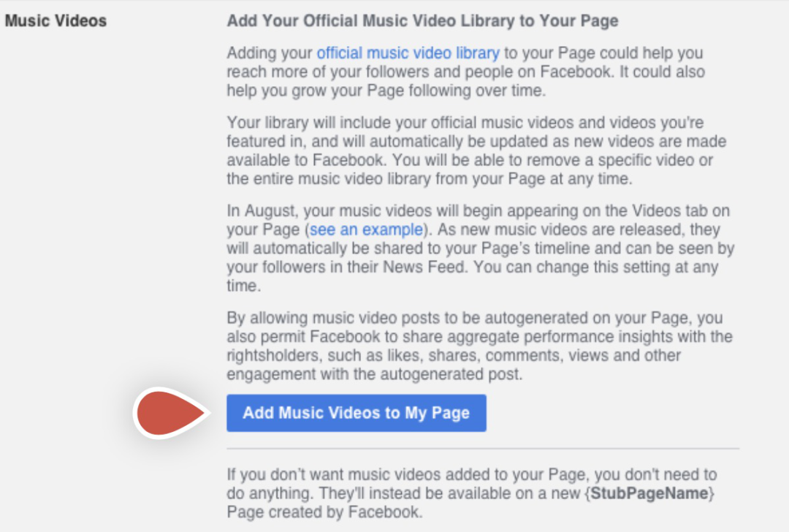Click the horizontal divider below the blue button
789x532 pixels.
pos(483,448)
